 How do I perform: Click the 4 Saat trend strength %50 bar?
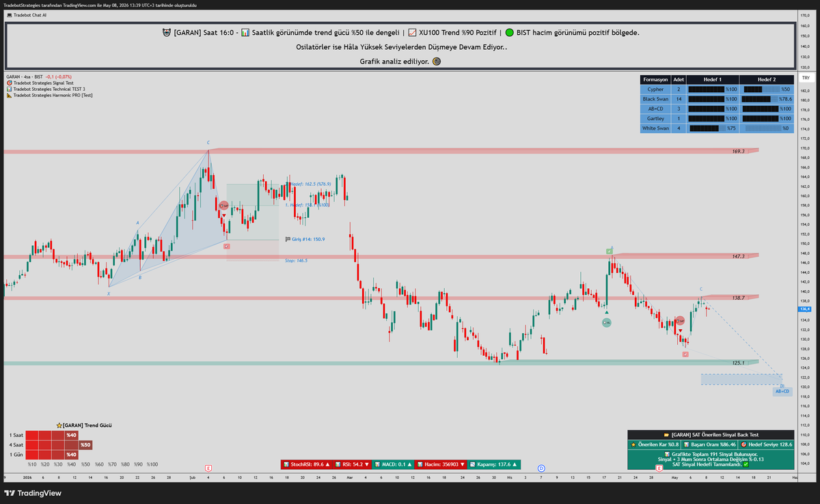coord(59,445)
